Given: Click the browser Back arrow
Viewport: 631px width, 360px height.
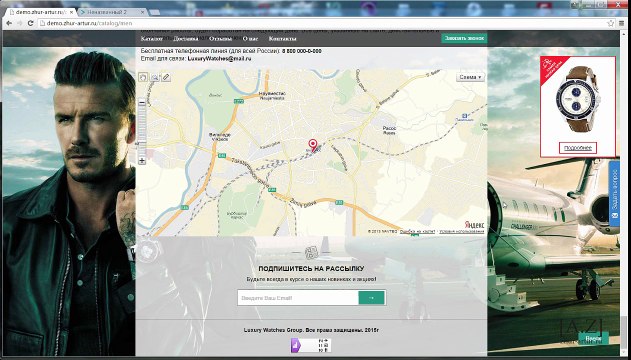Looking at the screenshot, I should pos(9,23).
